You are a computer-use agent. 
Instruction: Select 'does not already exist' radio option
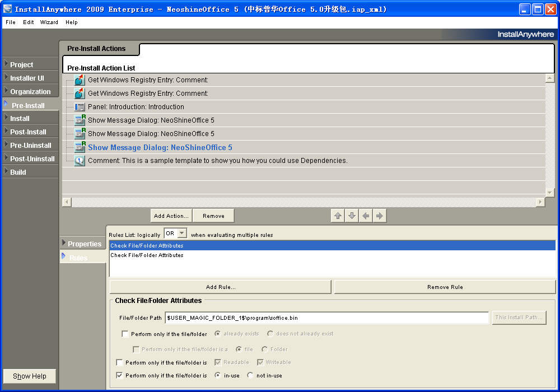tap(270, 333)
